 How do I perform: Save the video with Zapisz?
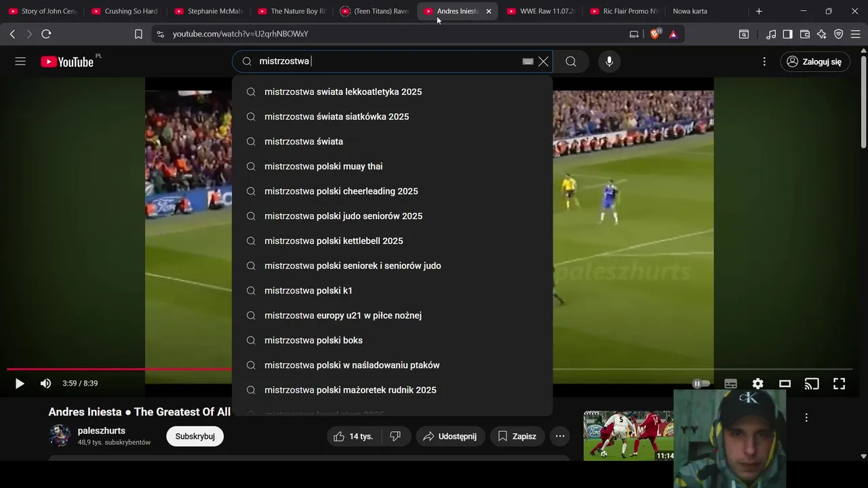(517, 436)
